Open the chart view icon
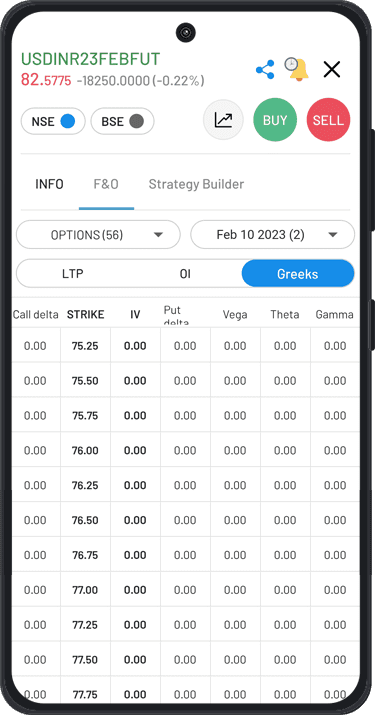This screenshot has height=715, width=375. [223, 120]
